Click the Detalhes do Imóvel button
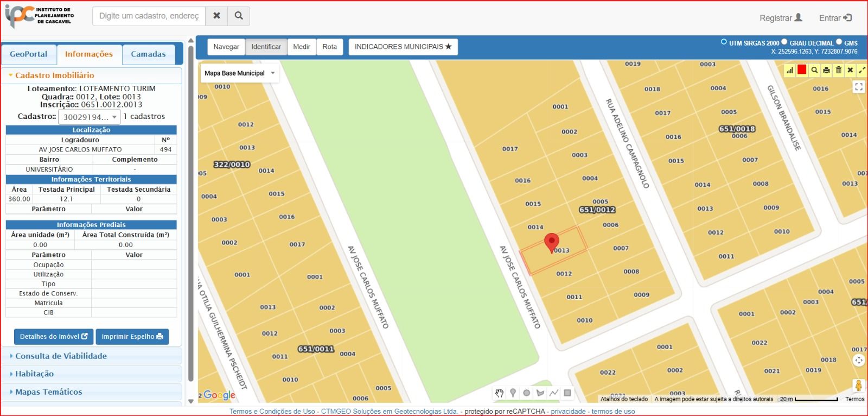Viewport: 868px width, 416px height. pos(54,337)
